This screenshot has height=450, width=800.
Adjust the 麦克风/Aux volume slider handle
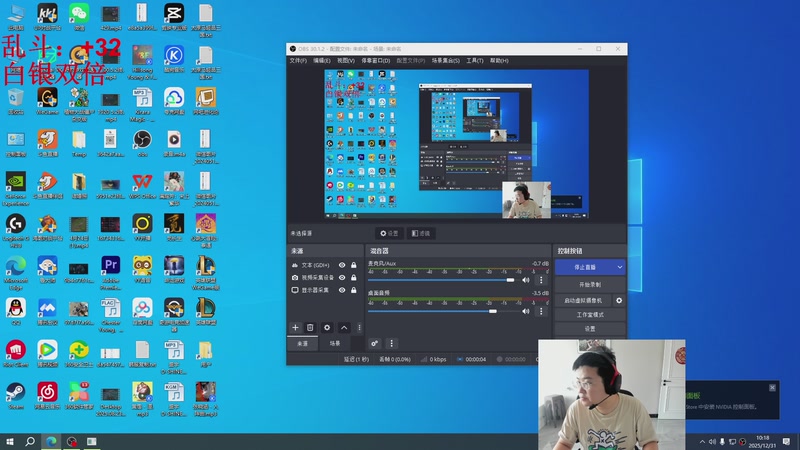(510, 280)
